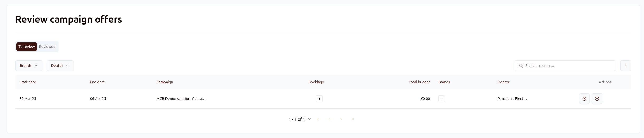Screen dimensions: 644x138
Task: Go to the next page of results
Action: pos(341,119)
